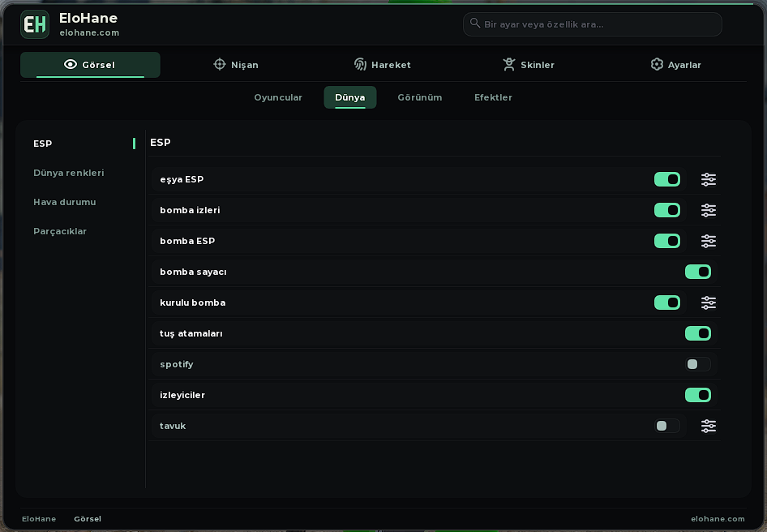This screenshot has height=532, width=767.
Task: Click the gear icon beside Ayarlar
Action: click(x=657, y=64)
